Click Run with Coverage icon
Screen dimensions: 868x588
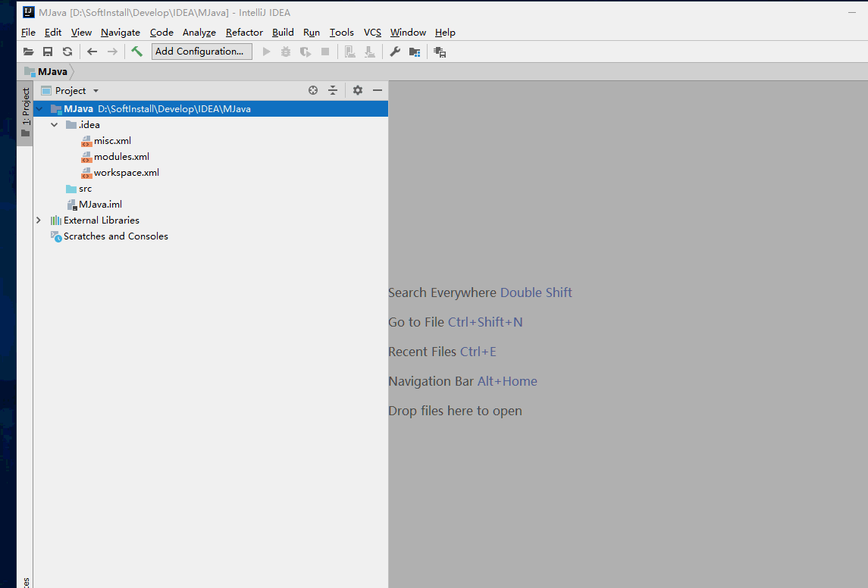coord(306,52)
